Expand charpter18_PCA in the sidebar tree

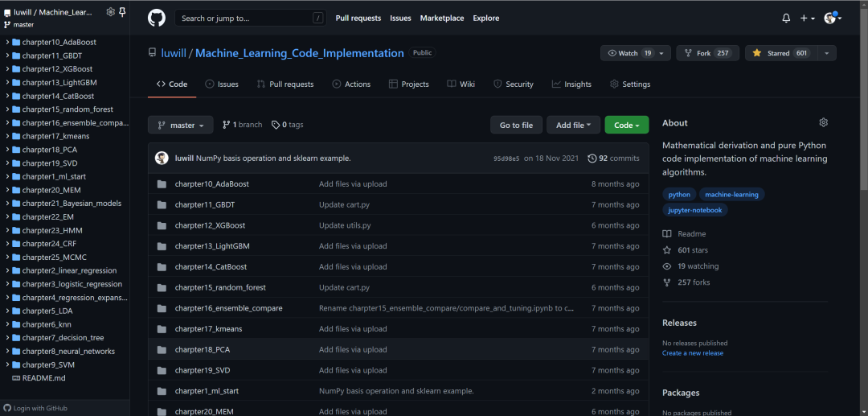(7, 150)
